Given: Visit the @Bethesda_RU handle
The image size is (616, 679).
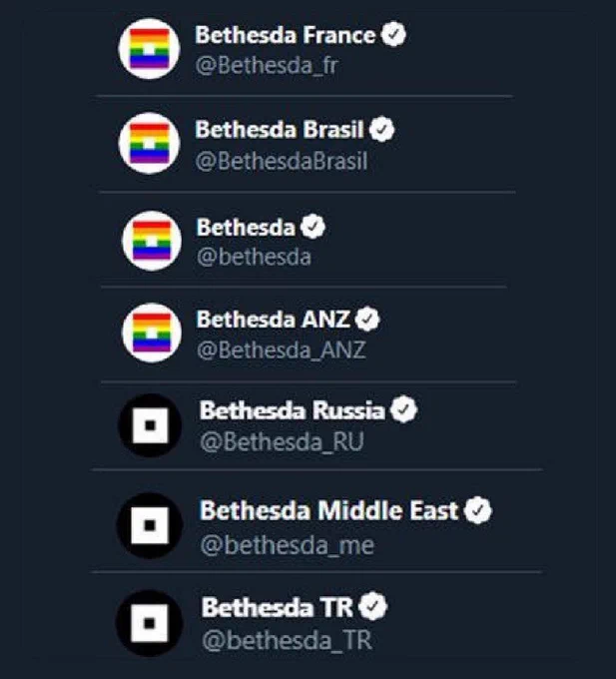Looking at the screenshot, I should 282,441.
